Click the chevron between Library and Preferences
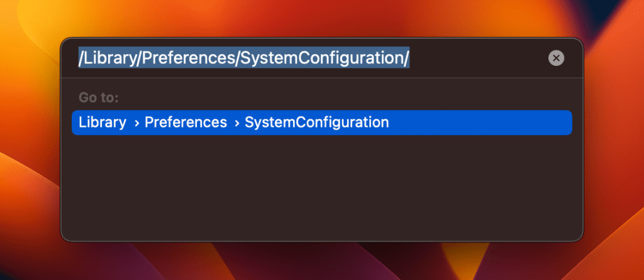 tap(136, 123)
